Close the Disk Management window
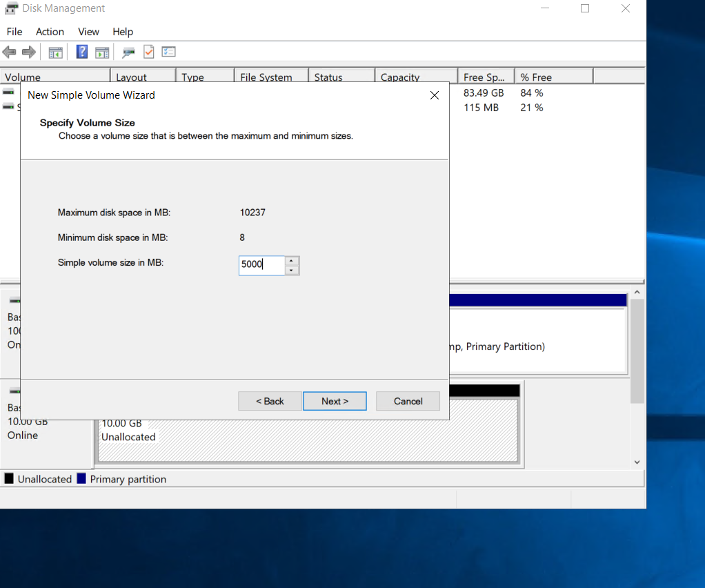Viewport: 705px width, 588px height. (x=626, y=8)
